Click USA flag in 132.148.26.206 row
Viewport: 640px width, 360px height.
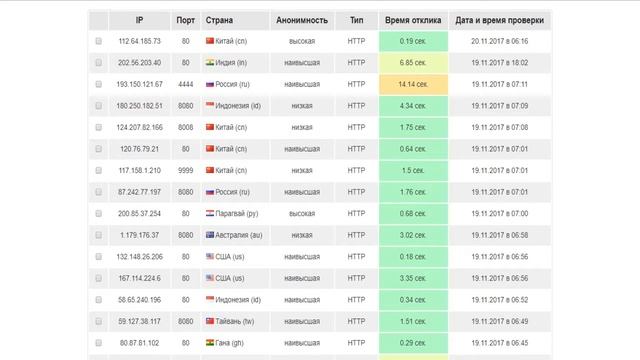point(210,256)
